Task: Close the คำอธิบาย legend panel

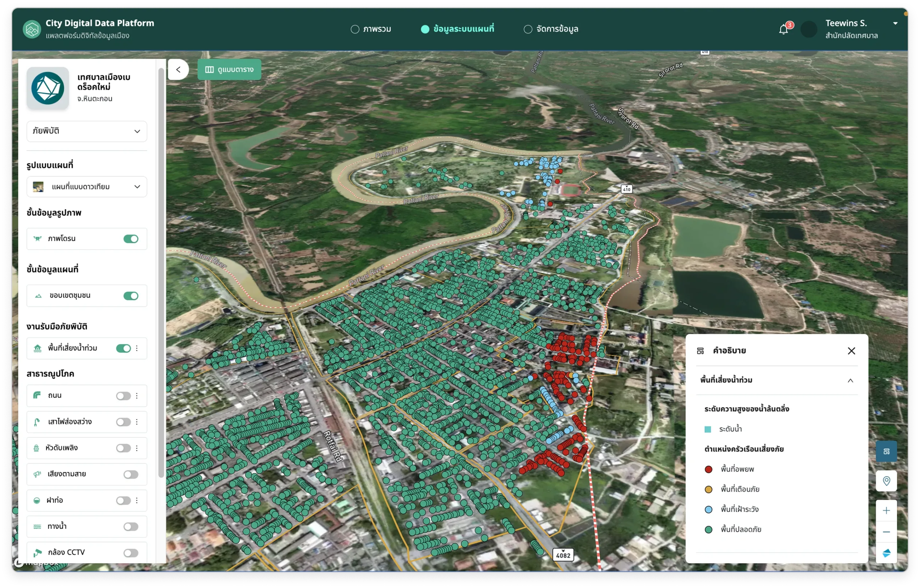Action: (851, 351)
